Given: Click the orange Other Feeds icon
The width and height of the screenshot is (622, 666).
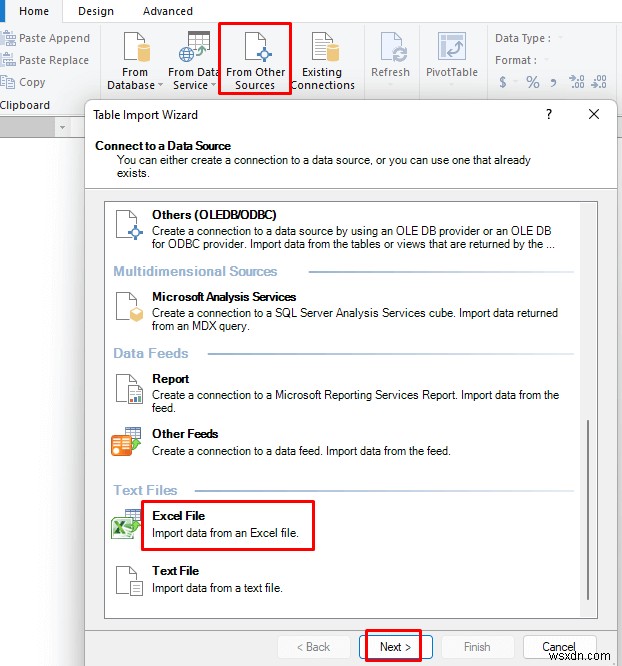Looking at the screenshot, I should point(126,442).
